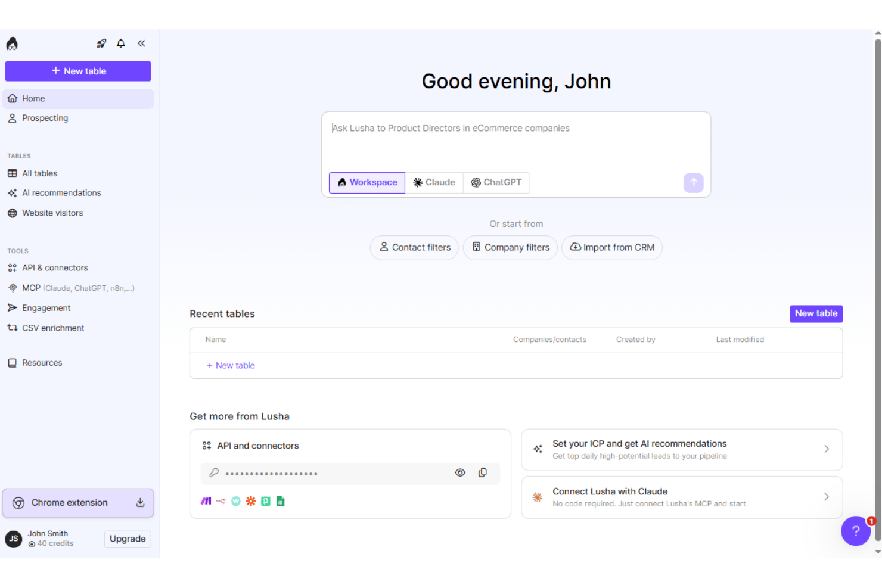
Task: Start from Contact filters
Action: point(414,248)
